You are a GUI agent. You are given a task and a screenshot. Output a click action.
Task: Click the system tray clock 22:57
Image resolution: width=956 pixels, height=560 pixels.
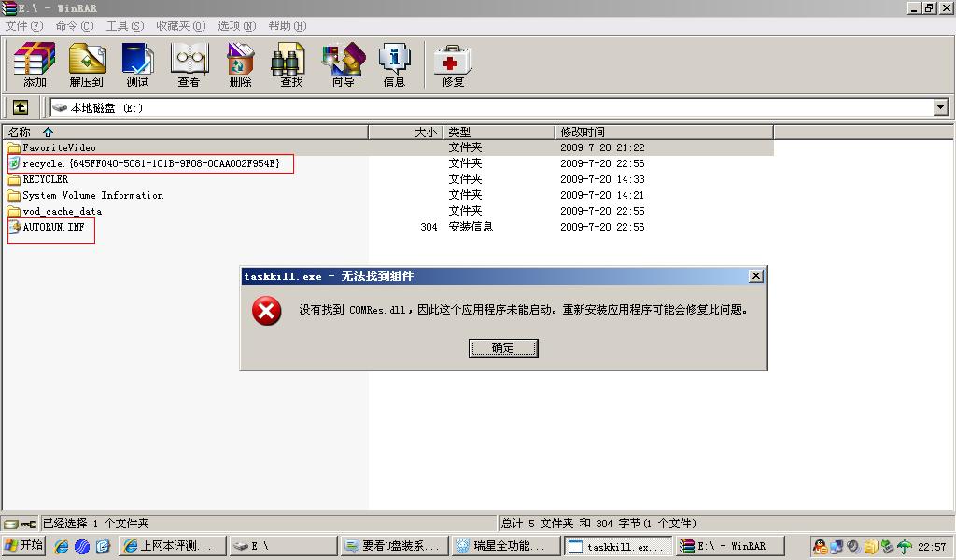pos(933,547)
